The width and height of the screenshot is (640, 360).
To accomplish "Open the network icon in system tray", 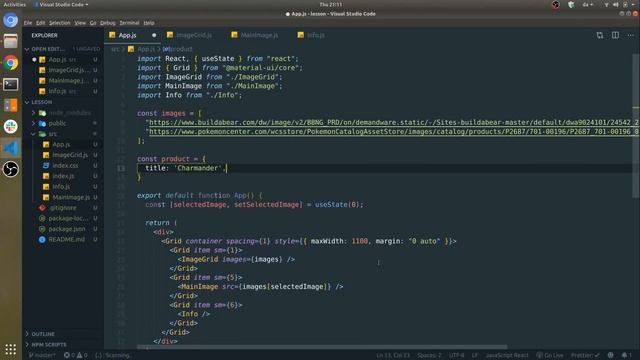I will [x=606, y=4].
